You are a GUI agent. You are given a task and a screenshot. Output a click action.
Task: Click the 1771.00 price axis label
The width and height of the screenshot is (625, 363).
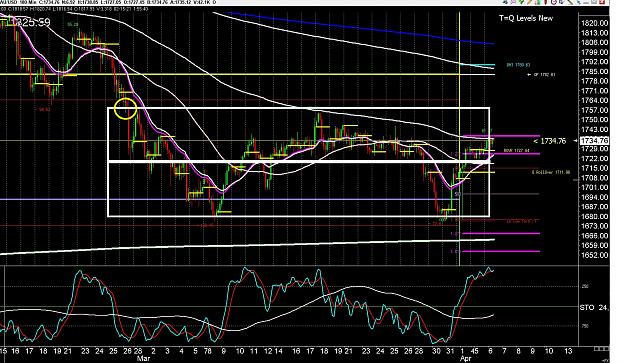click(x=595, y=91)
